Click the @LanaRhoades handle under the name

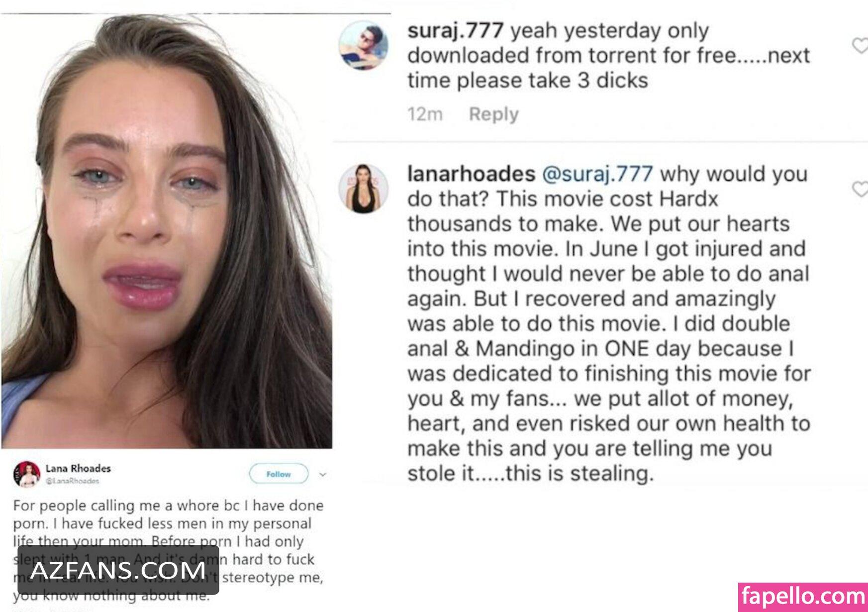click(x=73, y=481)
